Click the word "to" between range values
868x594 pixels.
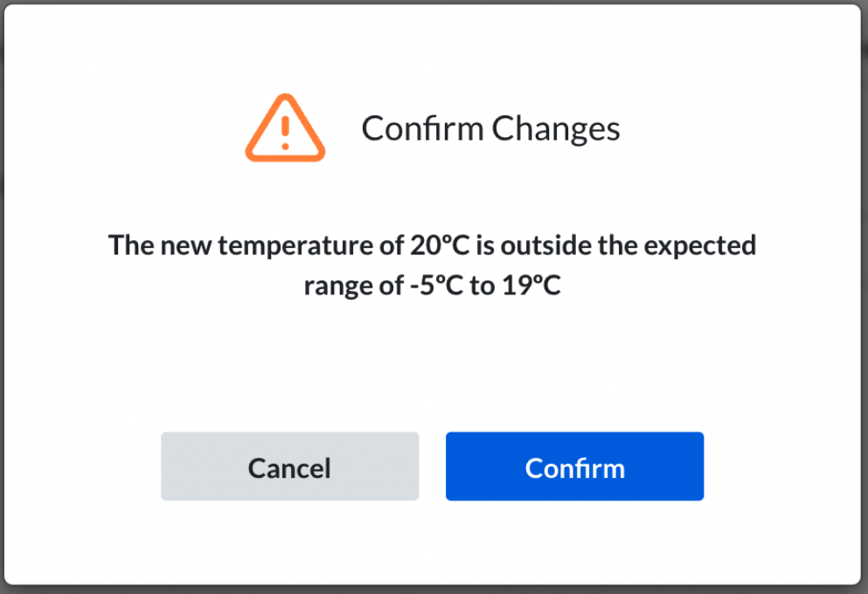[483, 286]
